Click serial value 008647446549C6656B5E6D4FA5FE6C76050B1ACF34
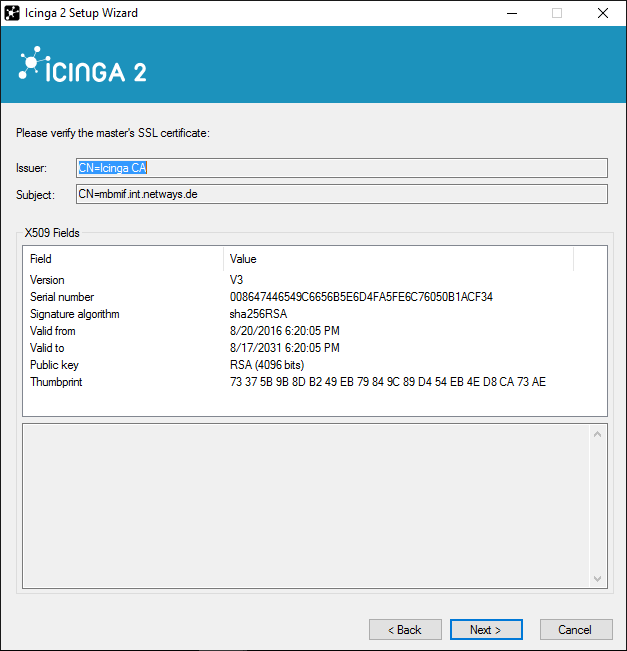 (361, 297)
